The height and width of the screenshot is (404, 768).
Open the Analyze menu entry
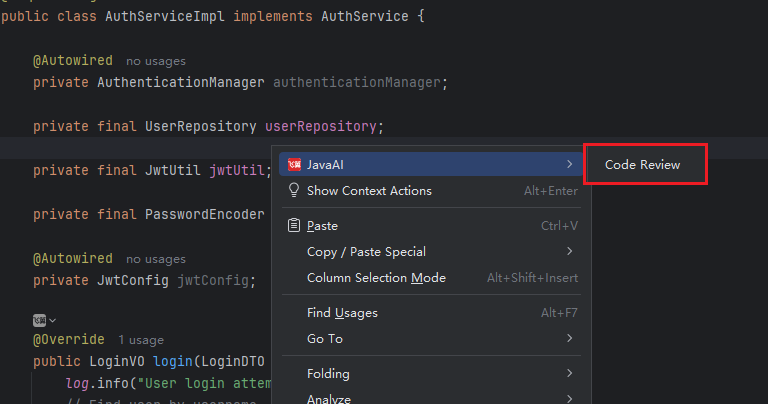point(328,398)
